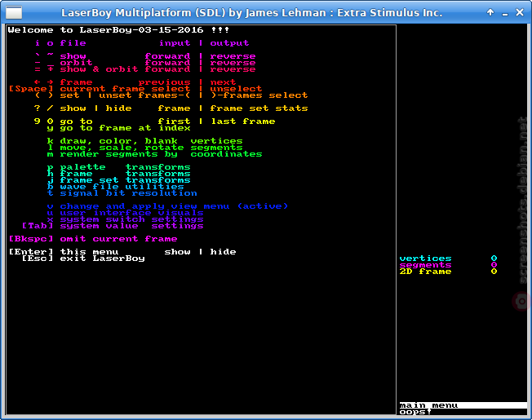Screen dimensions: 532x420
Task: Click 'move, scale, rotate segments' line
Action: (145, 148)
